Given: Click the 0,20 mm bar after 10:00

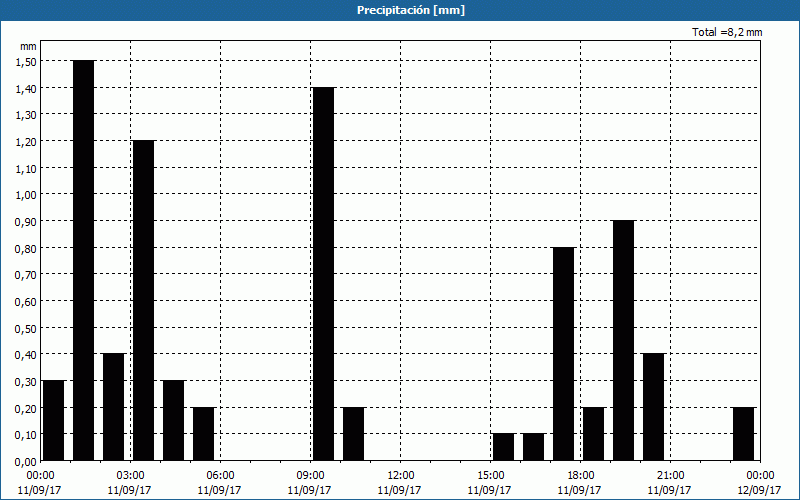Looking at the screenshot, I should (x=354, y=434).
